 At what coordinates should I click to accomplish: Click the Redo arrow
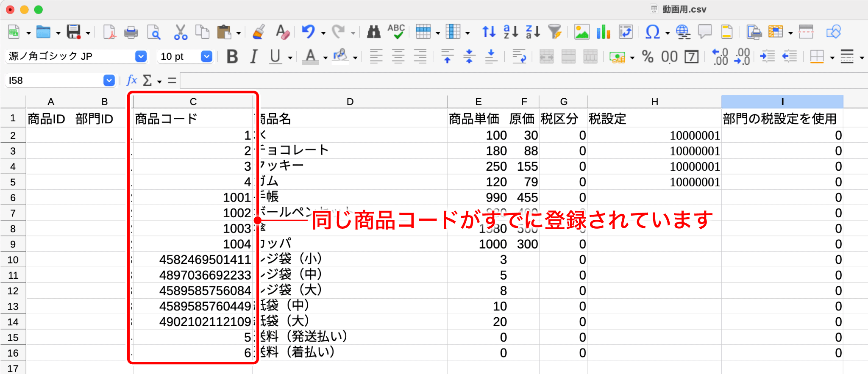(x=338, y=32)
